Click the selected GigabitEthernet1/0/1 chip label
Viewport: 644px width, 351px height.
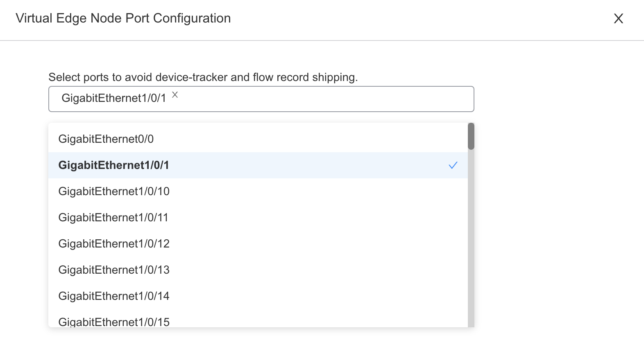coord(114,98)
